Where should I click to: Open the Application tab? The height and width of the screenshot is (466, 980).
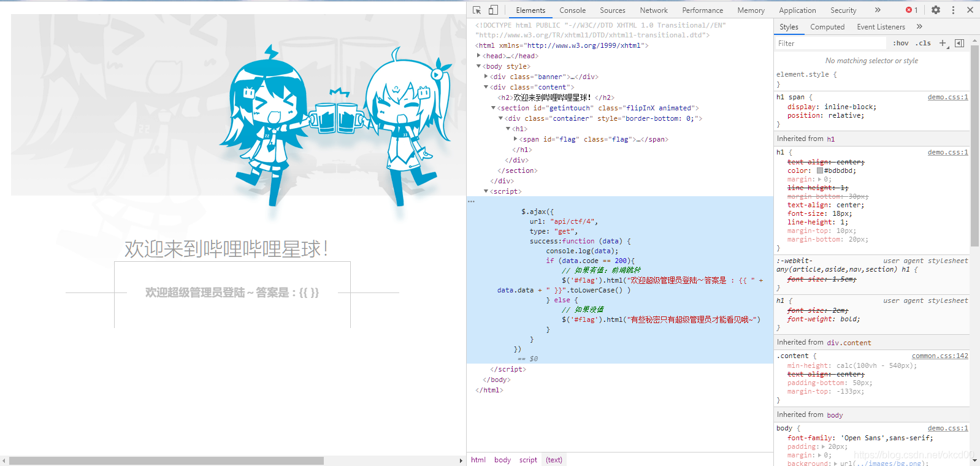click(797, 10)
